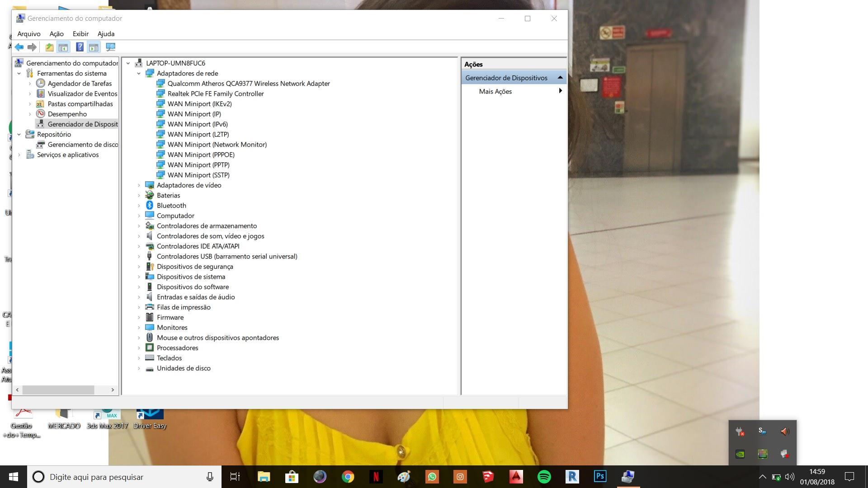Toggle the show/hide action pane icon
Viewport: 868px width, 488px height.
94,47
